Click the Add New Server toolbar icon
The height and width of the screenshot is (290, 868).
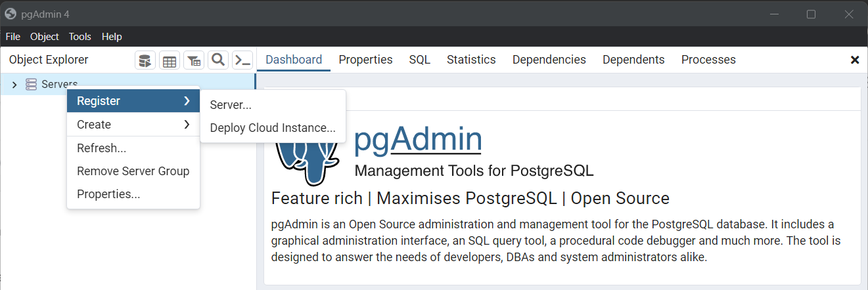tap(145, 60)
